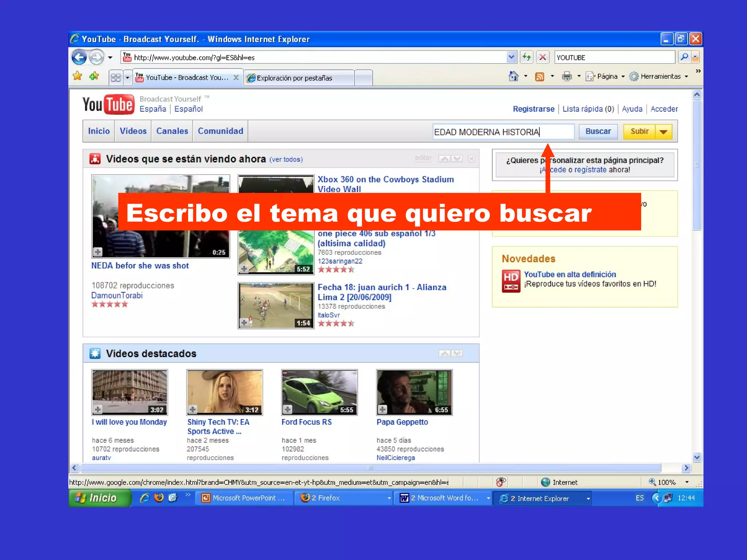Open the Canales tab
Viewport: 747px width, 560px height.
pos(172,131)
